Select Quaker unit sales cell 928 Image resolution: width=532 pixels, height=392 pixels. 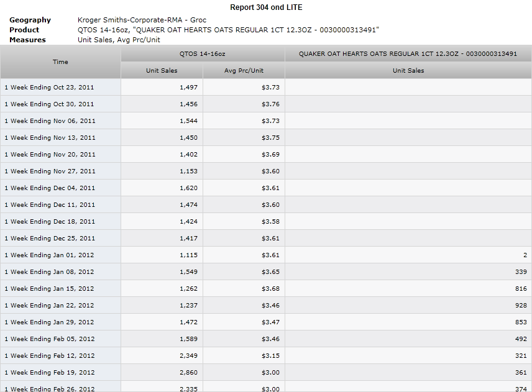[408, 306]
